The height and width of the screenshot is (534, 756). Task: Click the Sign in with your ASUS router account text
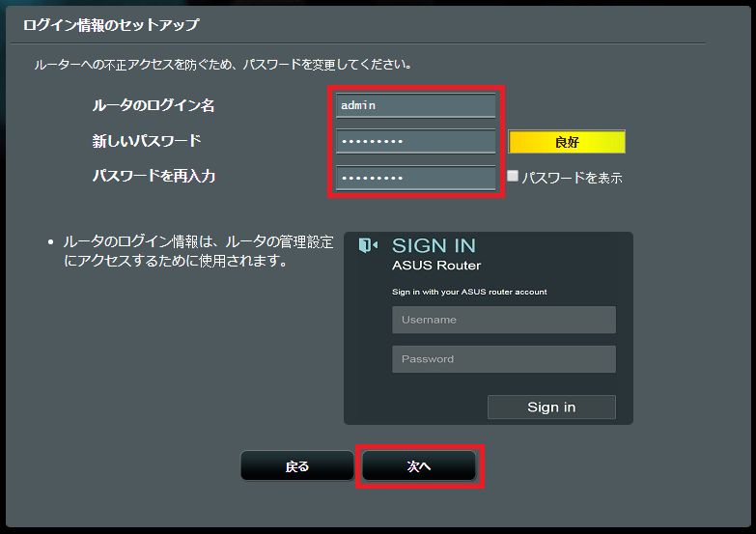point(469,292)
